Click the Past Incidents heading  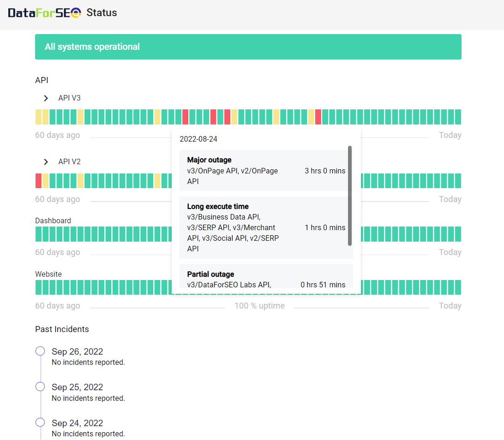(62, 329)
